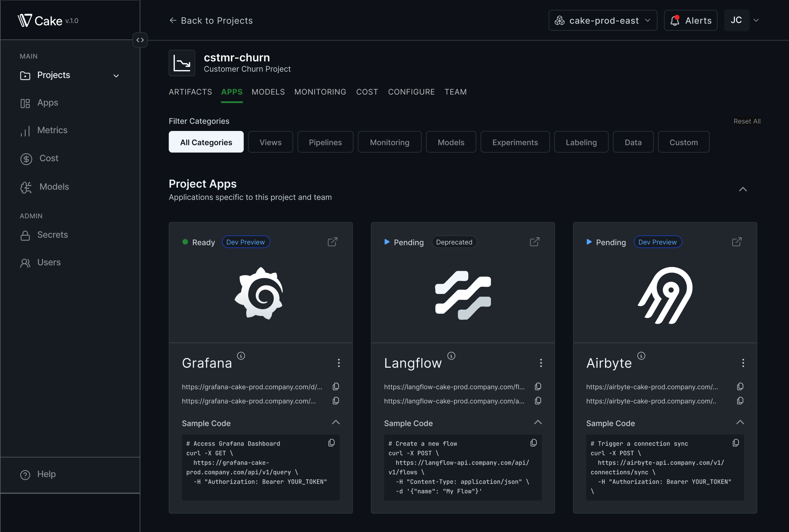Switch to the MONITORING tab

[320, 92]
